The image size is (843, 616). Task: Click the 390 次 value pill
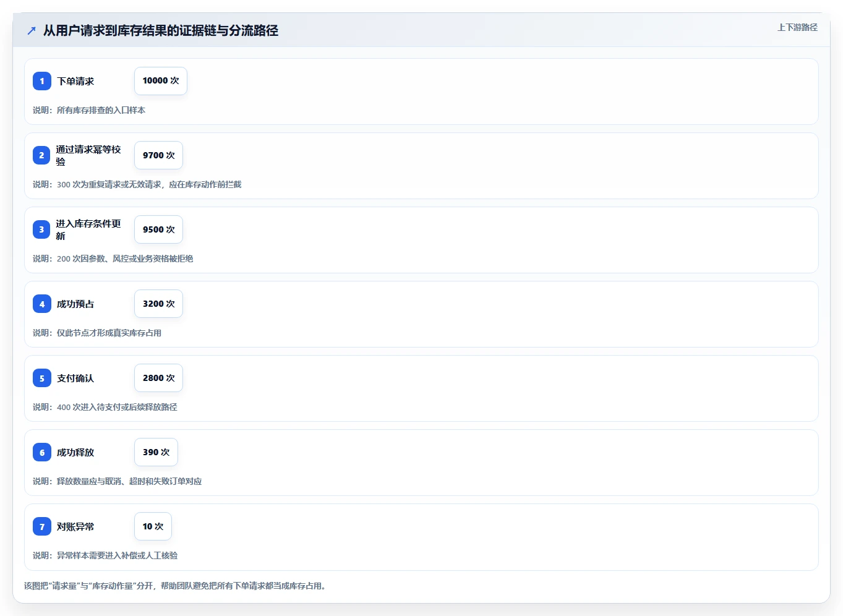[156, 452]
